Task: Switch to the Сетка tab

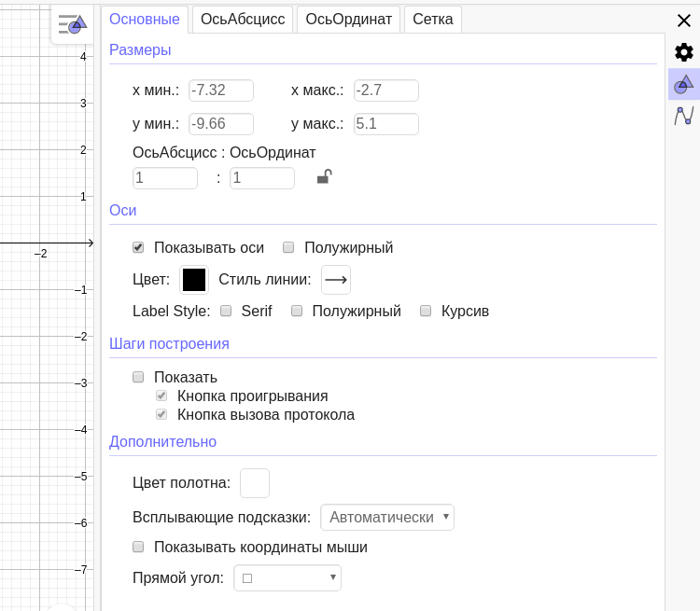Action: coord(432,20)
